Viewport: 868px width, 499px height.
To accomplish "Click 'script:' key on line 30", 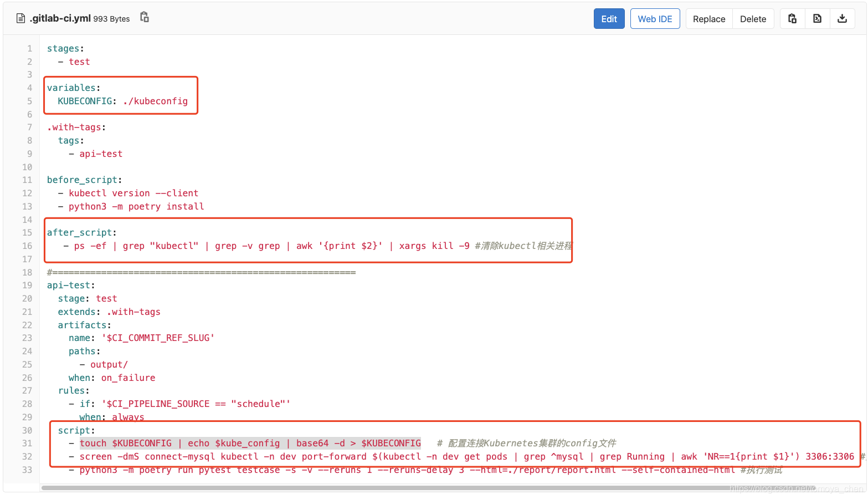I will click(x=76, y=430).
